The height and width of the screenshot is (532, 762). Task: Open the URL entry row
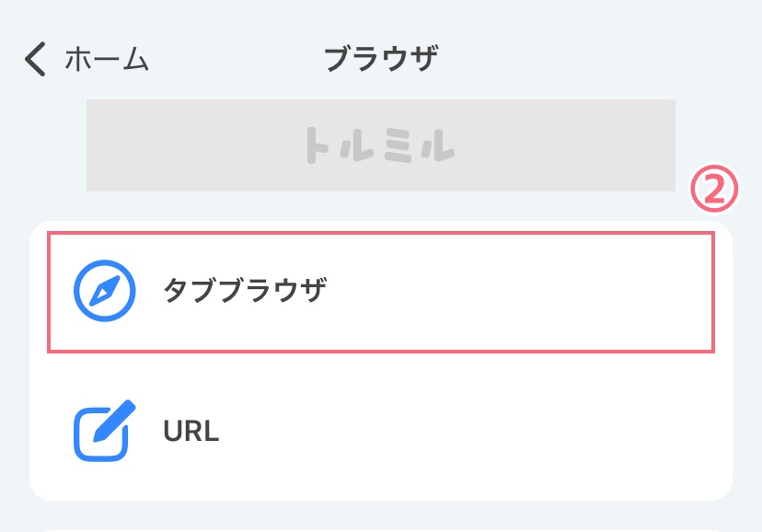tap(380, 431)
